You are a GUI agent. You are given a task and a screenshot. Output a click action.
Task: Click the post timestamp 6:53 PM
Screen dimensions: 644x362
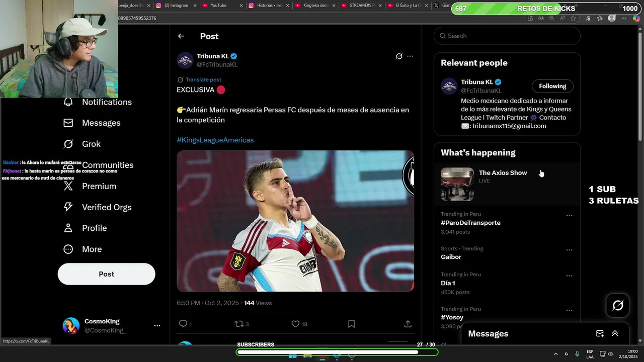[189, 303]
